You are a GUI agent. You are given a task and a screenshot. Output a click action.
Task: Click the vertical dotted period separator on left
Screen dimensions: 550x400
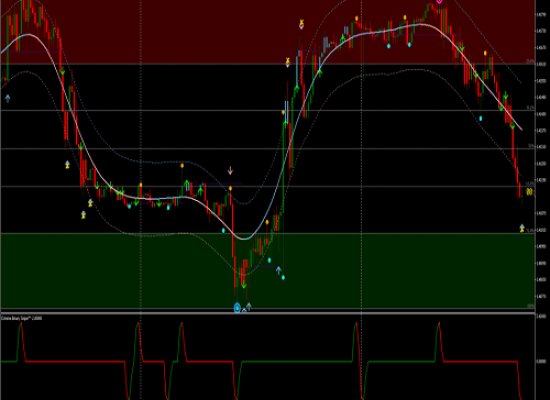[141, 200]
